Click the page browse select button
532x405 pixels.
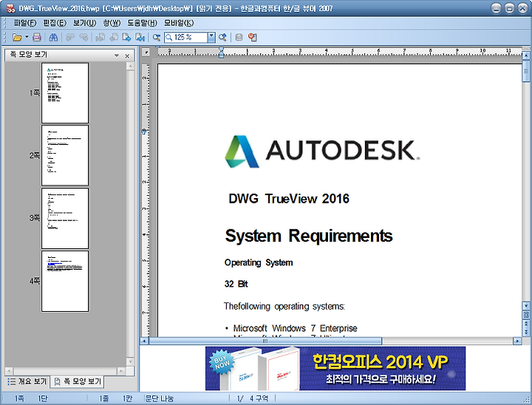click(x=526, y=315)
